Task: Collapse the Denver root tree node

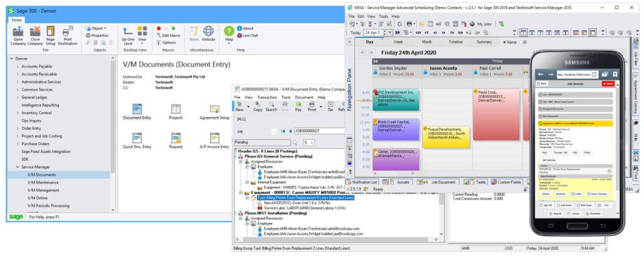Action: (x=11, y=58)
